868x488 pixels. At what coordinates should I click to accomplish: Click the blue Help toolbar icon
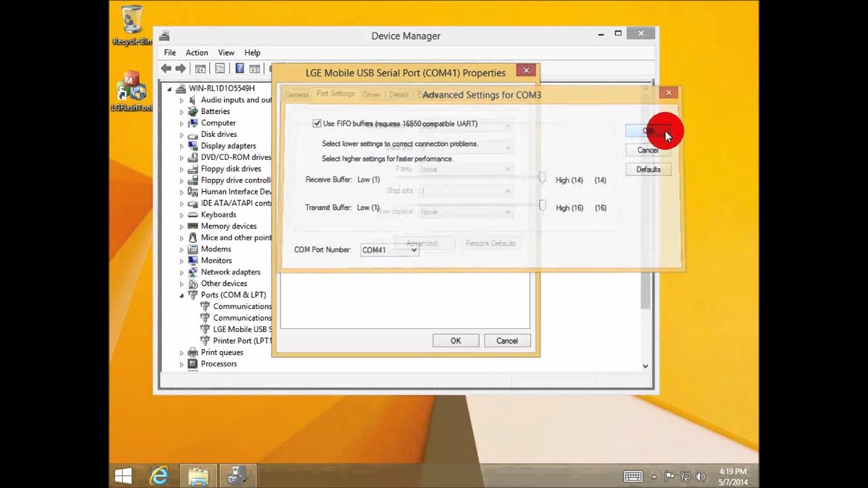(239, 68)
